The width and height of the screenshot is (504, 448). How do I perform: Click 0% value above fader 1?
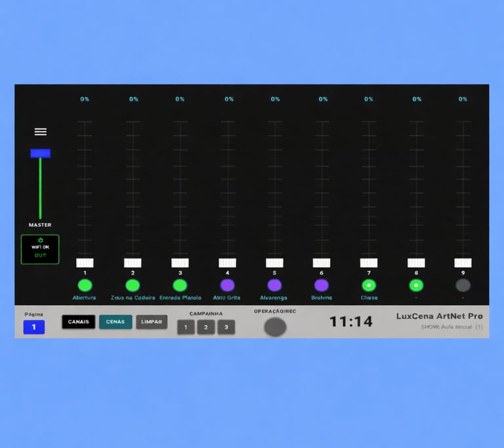(85, 99)
